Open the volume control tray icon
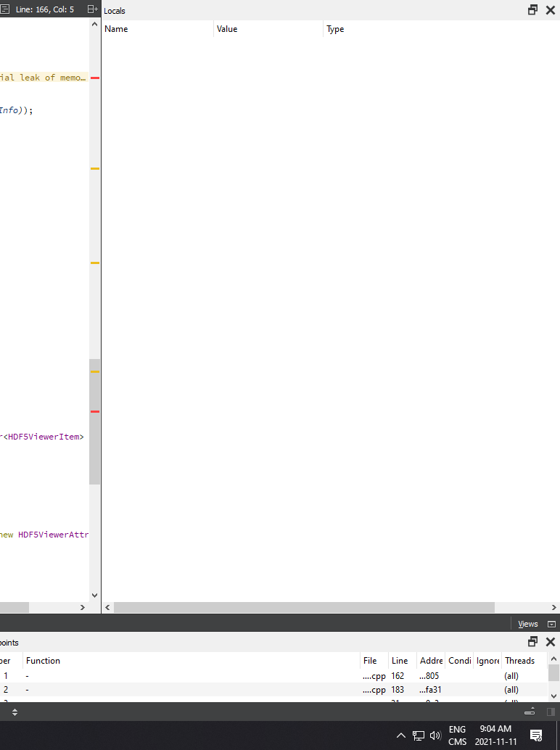560x750 pixels. pyautogui.click(x=435, y=735)
